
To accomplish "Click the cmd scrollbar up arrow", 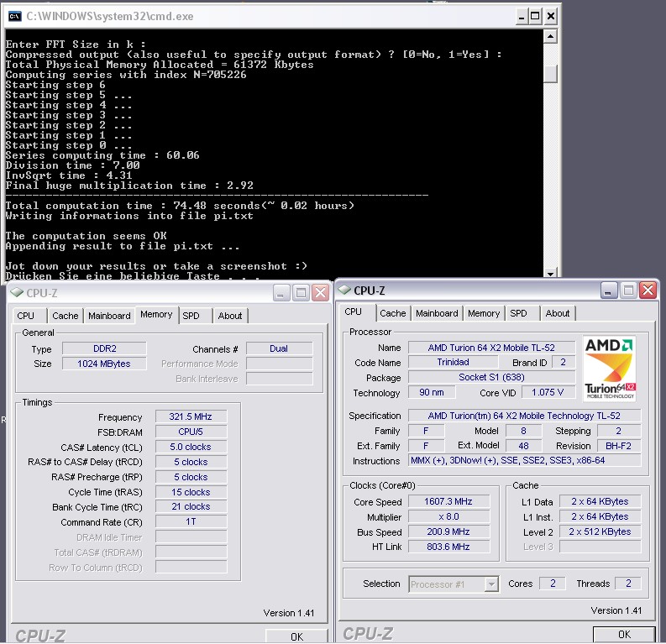I will coord(550,36).
